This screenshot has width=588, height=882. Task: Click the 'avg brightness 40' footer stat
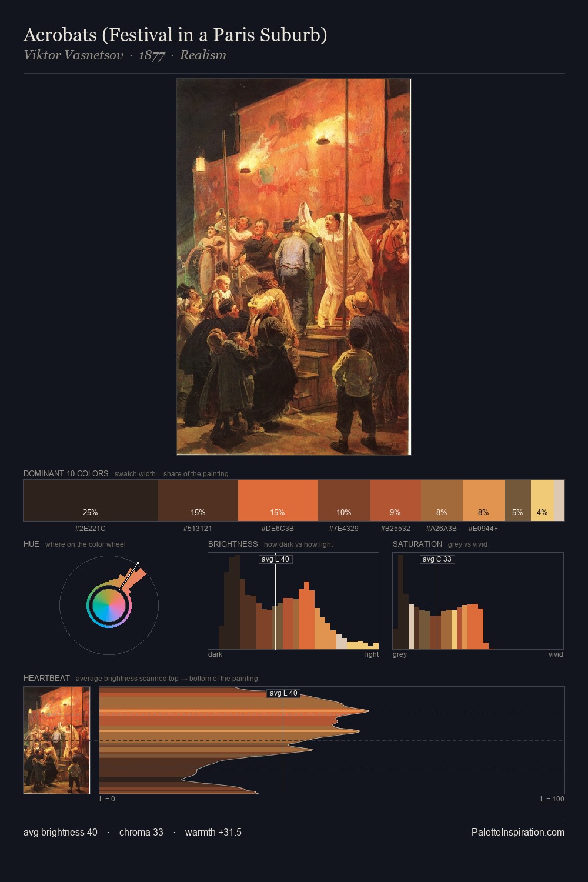tap(61, 832)
